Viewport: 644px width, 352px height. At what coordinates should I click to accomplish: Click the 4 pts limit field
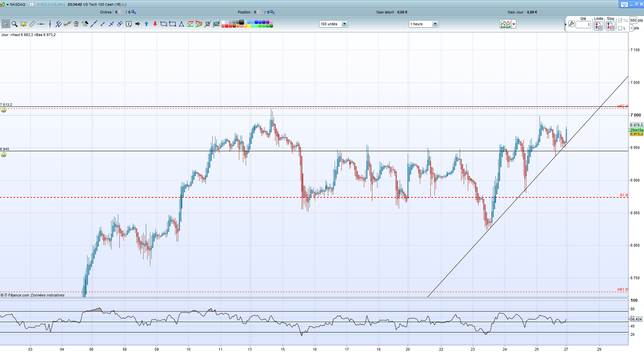(x=631, y=28)
